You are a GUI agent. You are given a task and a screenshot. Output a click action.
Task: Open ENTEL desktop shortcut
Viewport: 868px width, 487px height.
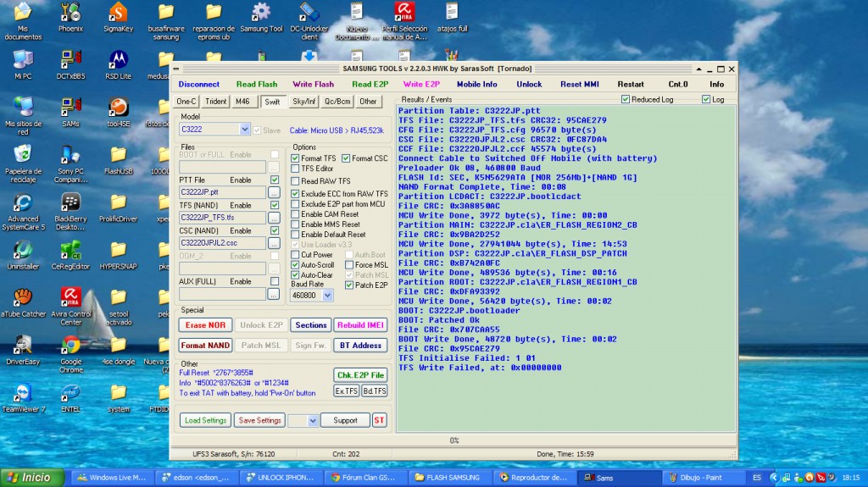(71, 398)
